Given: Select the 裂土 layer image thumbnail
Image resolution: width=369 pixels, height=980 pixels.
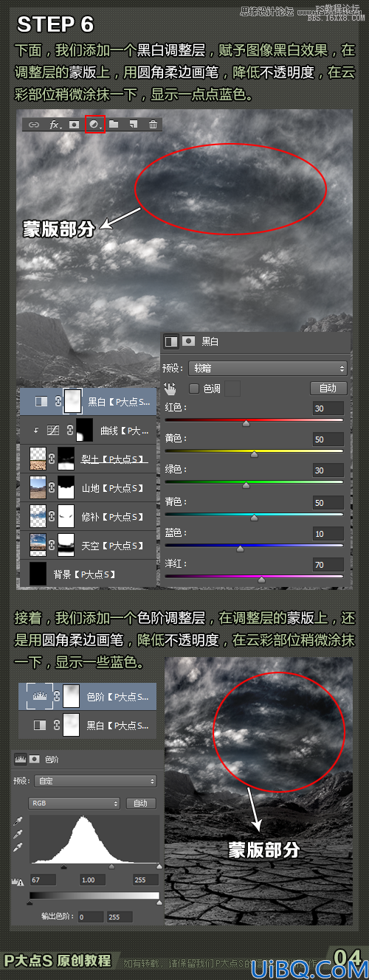Looking at the screenshot, I should [37, 459].
